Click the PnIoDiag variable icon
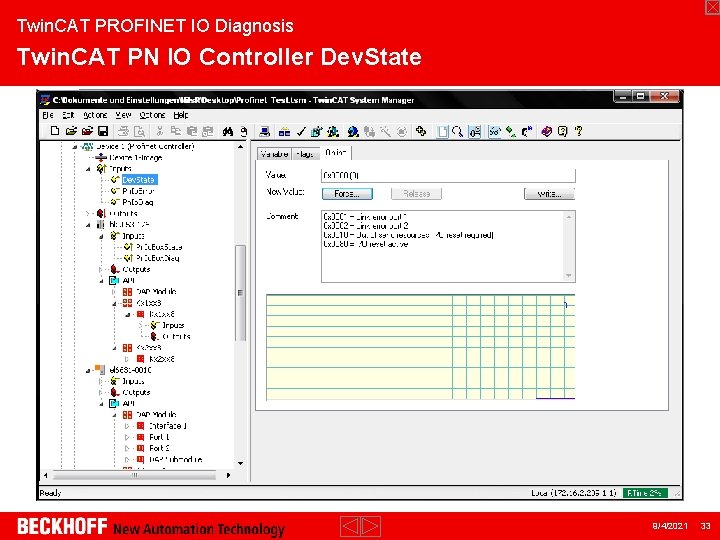This screenshot has height=540, width=720. (115, 202)
